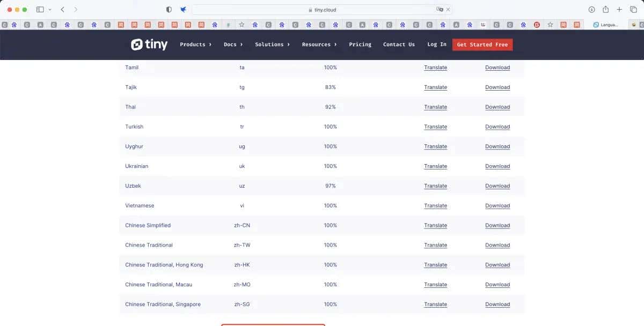644x326 pixels.
Task: Click Translate for Thai
Action: coord(435,107)
